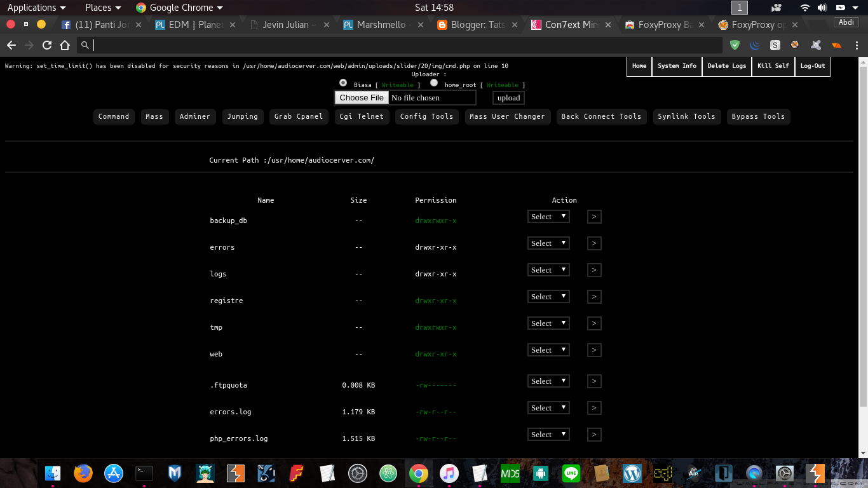Go back with the browser back arrow

pyautogui.click(x=11, y=45)
